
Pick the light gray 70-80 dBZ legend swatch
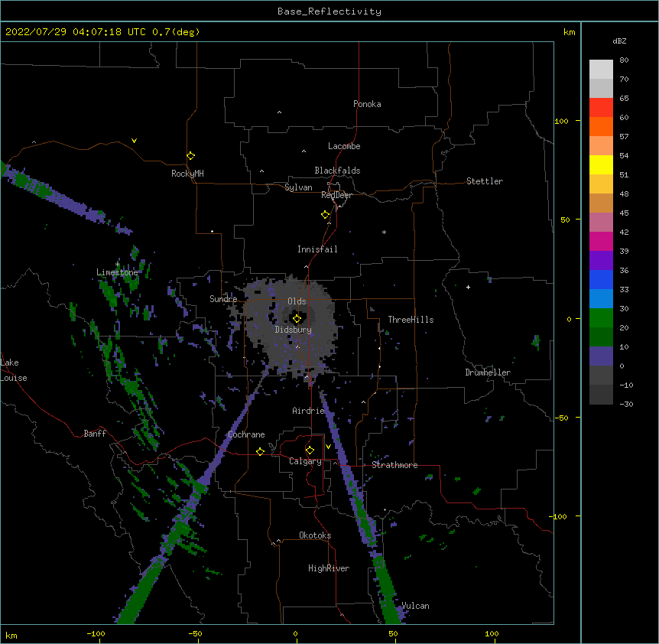pyautogui.click(x=601, y=70)
